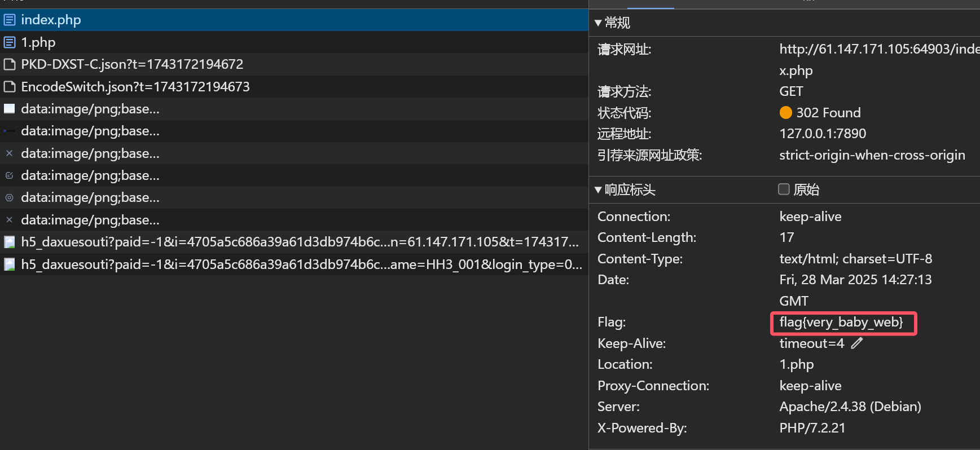Screen dimensions: 980x450
Task: Click the image icon of the last h5_daxuesouti request
Action: tap(9, 264)
